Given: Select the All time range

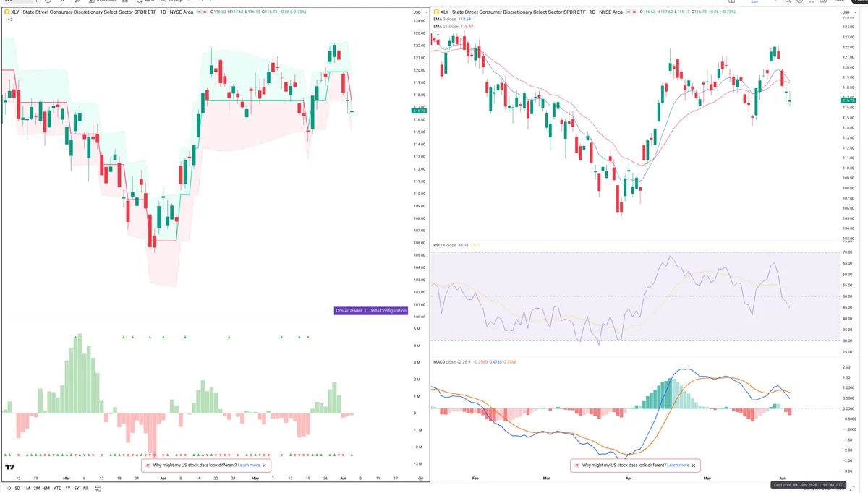Looking at the screenshot, I should tap(85, 489).
